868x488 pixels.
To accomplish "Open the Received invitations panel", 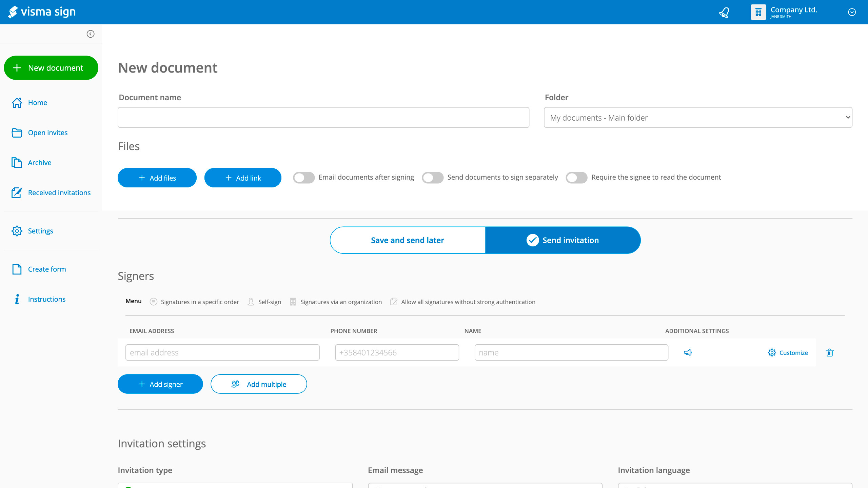I will pos(59,192).
